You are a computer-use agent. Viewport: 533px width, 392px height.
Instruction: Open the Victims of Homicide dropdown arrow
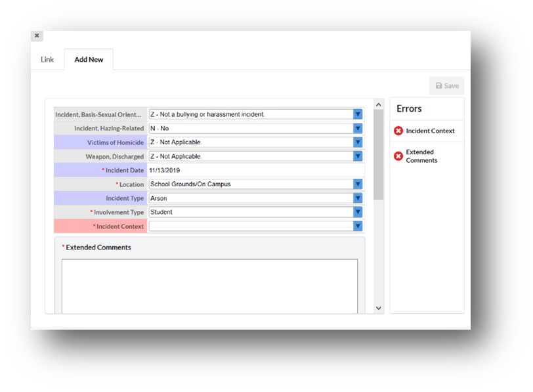(x=358, y=142)
